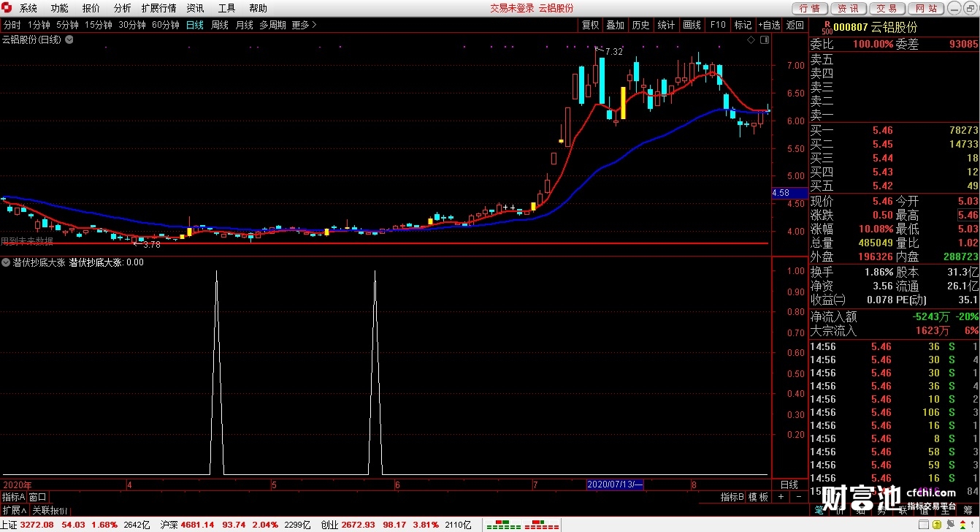Select the 指标A tab
This screenshot has height=532, width=980.
(x=13, y=497)
